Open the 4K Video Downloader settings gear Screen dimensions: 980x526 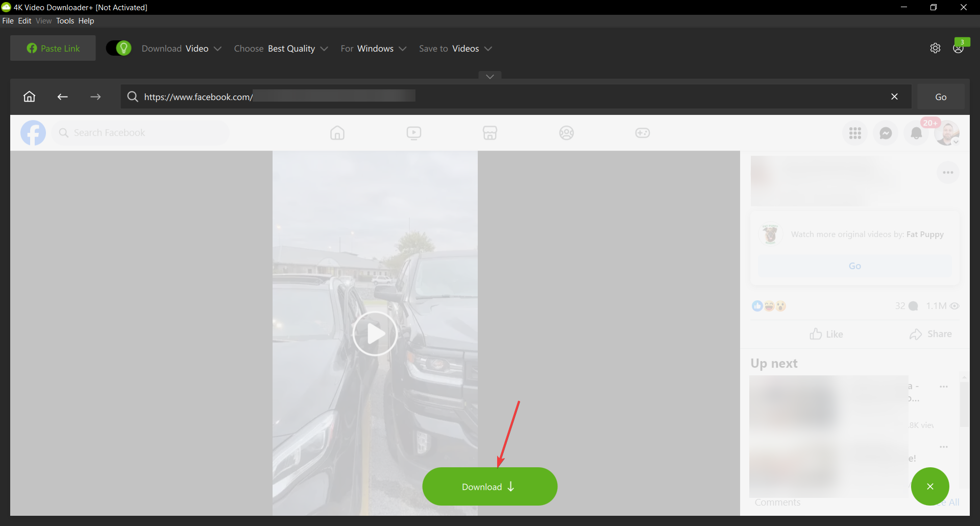[936, 47]
